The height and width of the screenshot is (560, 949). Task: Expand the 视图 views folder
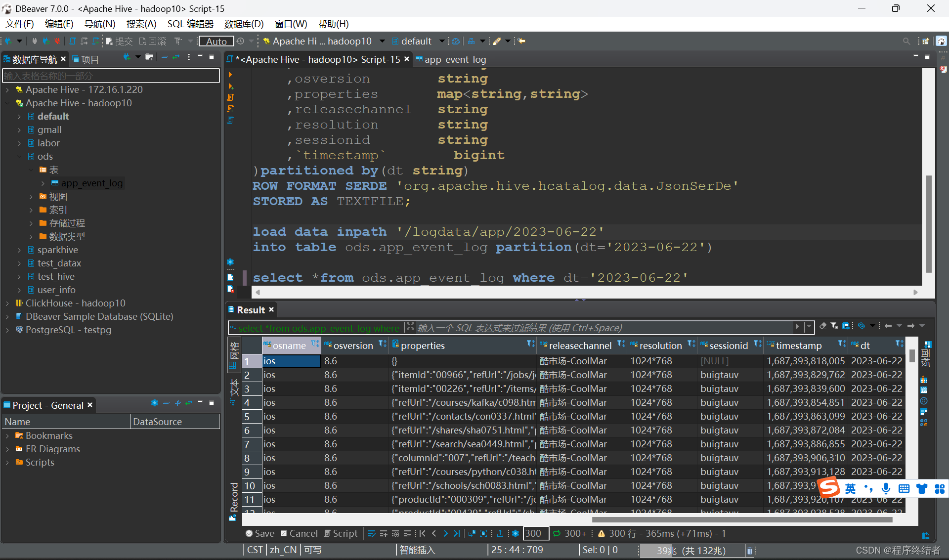coord(31,196)
